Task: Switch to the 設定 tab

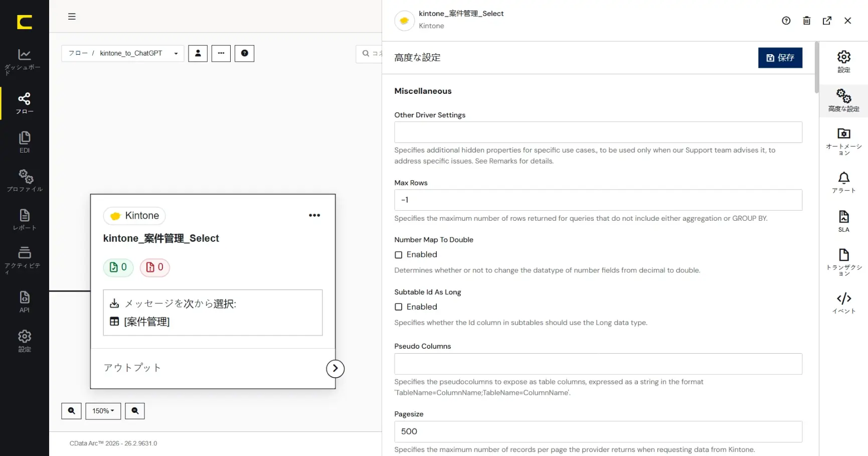Action: (x=844, y=62)
